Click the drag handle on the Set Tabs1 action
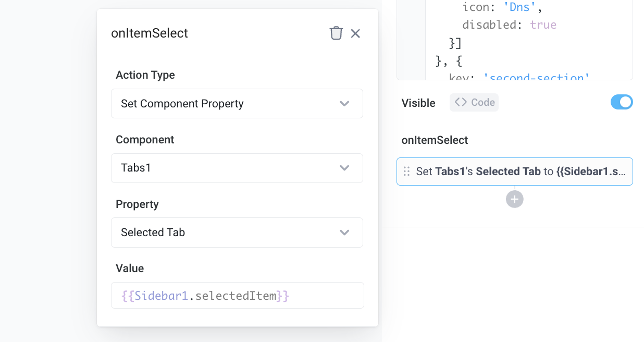 (406, 171)
